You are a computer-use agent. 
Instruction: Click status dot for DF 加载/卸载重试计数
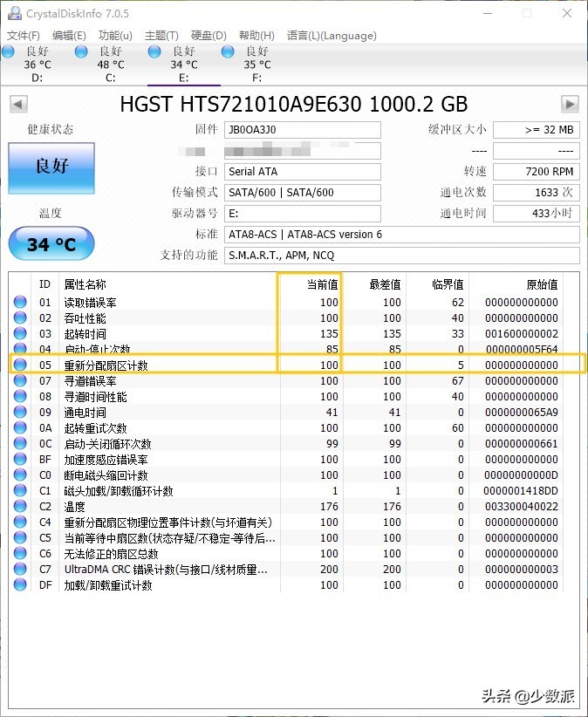click(20, 584)
